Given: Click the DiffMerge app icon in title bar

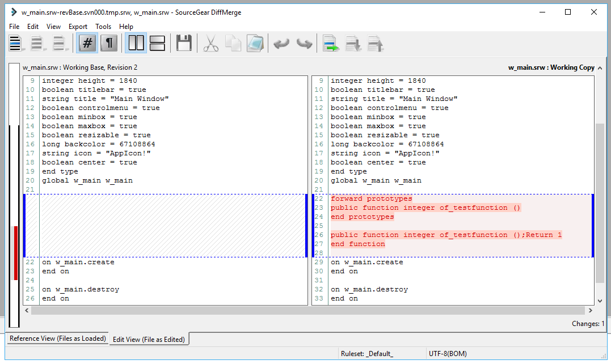Looking at the screenshot, I should 14,12.
